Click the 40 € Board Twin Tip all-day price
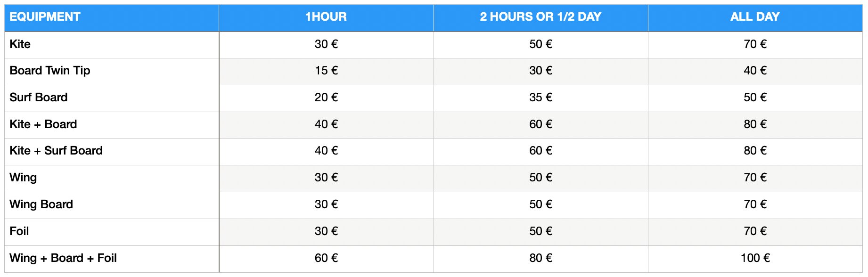Viewport: 868px width, 277px height. click(755, 71)
